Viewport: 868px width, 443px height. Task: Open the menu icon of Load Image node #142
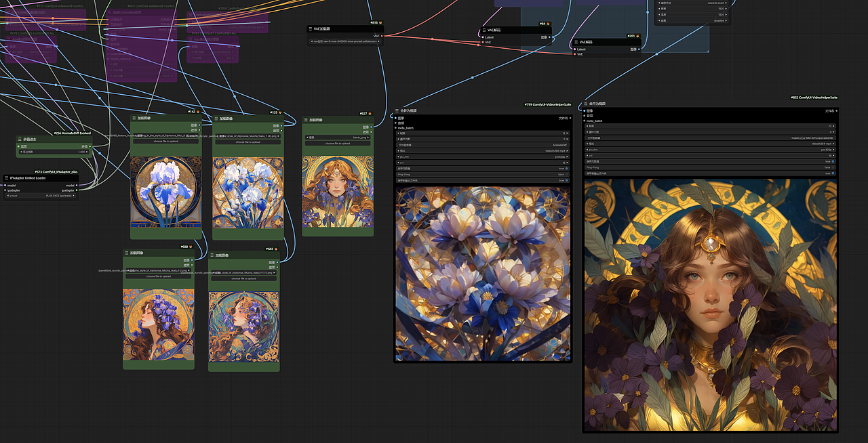pos(134,119)
